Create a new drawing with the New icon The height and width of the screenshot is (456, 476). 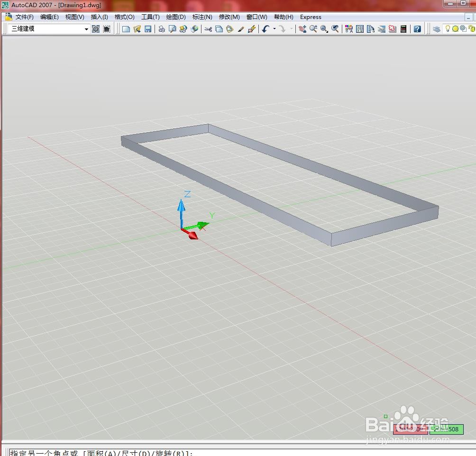pos(126,29)
